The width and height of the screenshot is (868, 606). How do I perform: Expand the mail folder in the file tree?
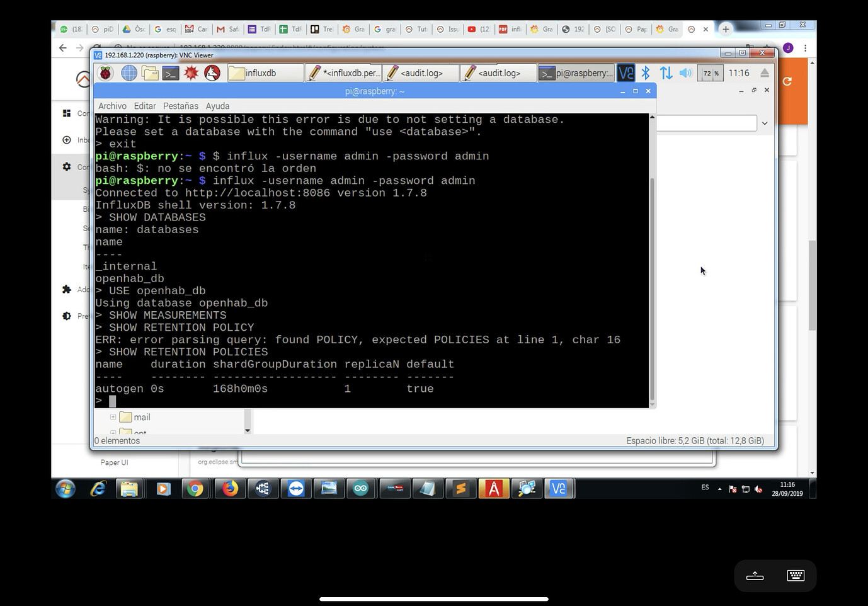pyautogui.click(x=112, y=417)
